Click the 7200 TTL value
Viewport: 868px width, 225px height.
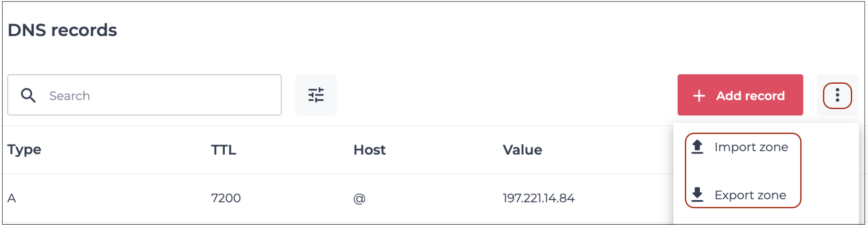point(226,198)
